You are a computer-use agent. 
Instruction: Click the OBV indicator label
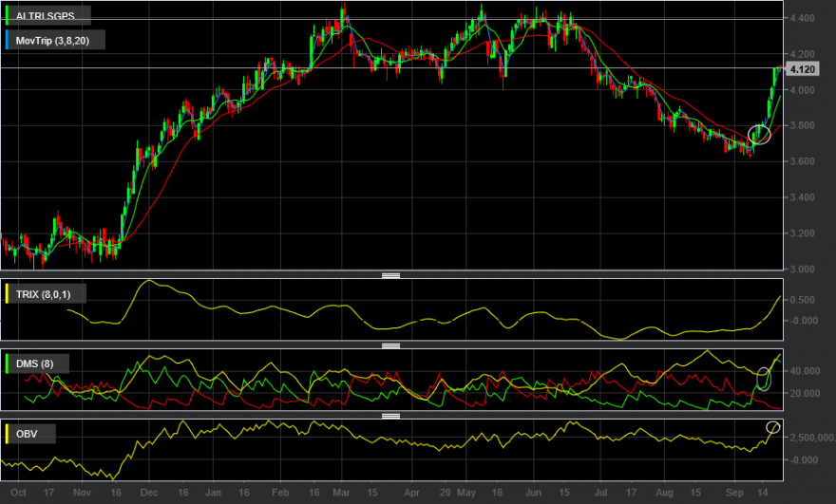[27, 434]
